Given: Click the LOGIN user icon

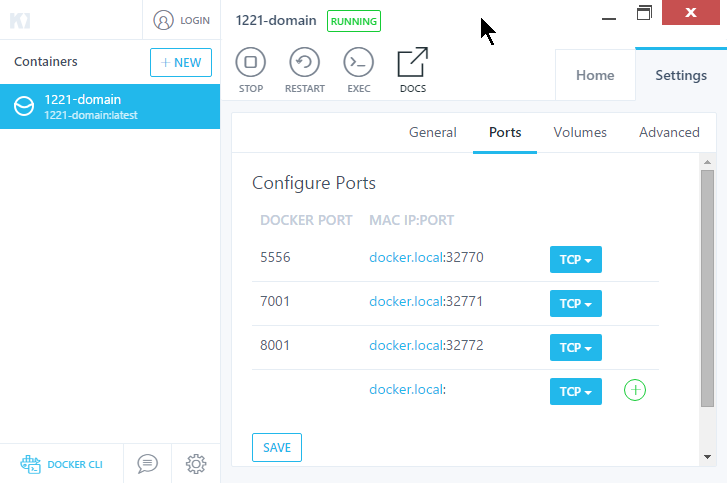Looking at the screenshot, I should point(163,20).
